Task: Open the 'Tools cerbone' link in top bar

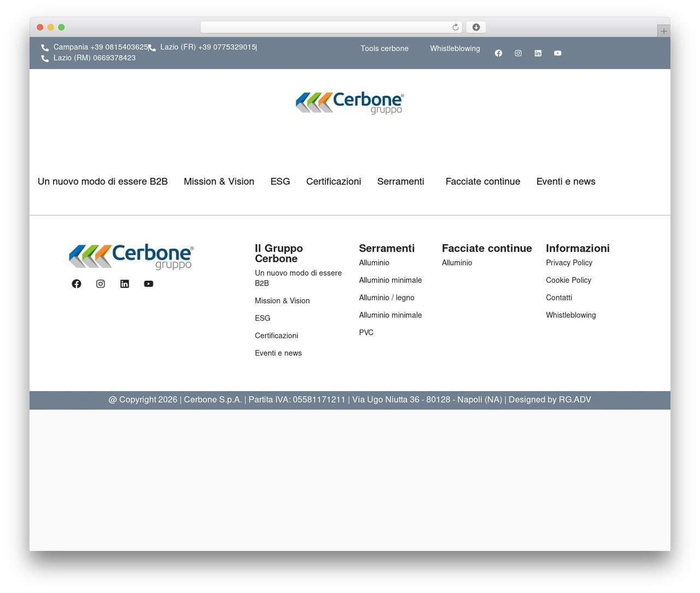Action: pyautogui.click(x=384, y=49)
